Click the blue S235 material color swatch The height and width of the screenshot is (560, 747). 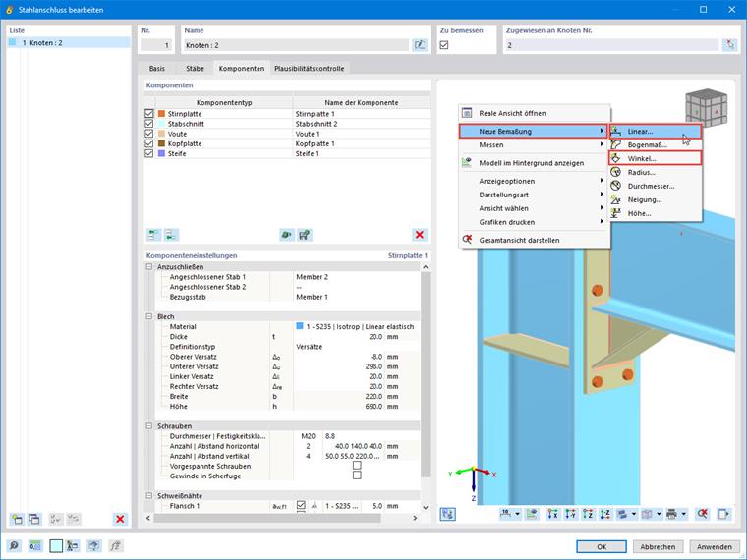[x=300, y=326]
